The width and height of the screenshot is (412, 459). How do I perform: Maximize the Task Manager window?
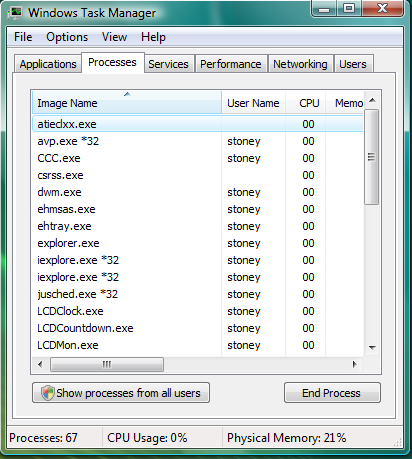coord(349,8)
